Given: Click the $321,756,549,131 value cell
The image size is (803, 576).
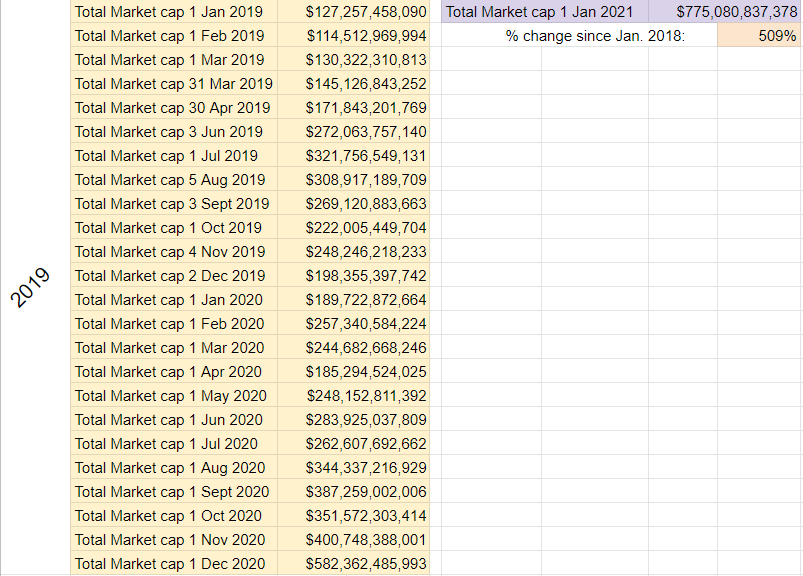Looking at the screenshot, I should point(353,156).
